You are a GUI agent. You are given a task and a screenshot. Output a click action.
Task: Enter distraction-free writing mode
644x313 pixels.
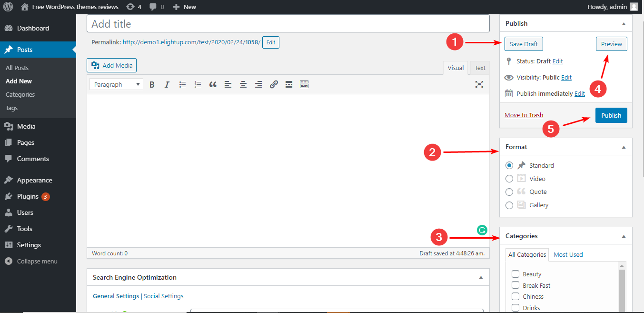(479, 84)
